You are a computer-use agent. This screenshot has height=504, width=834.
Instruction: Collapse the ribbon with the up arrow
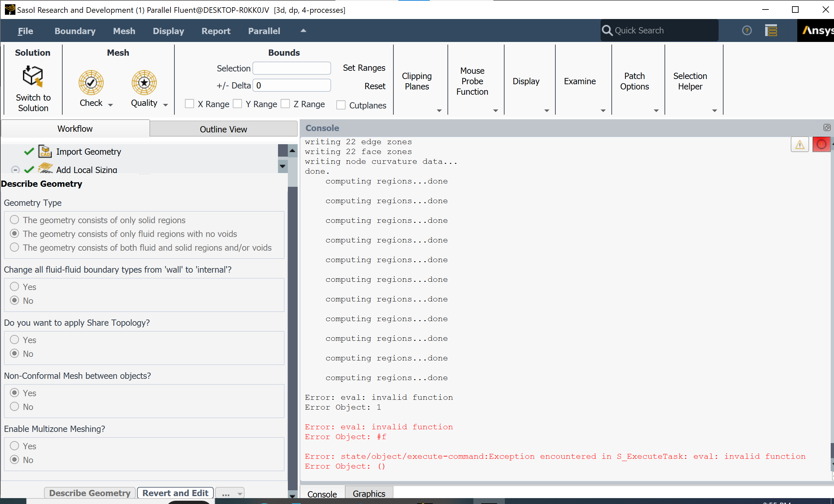click(303, 30)
